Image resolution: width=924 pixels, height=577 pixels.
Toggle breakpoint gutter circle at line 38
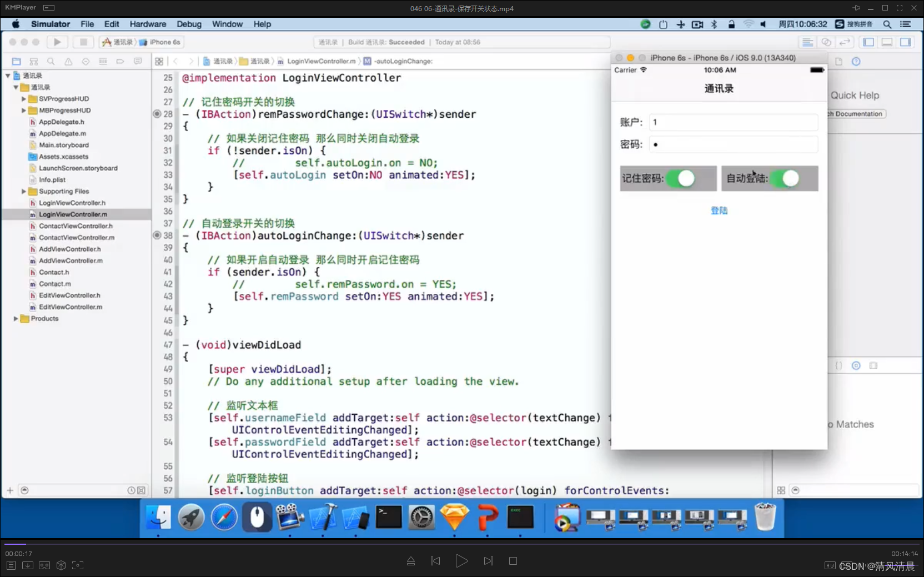[157, 235]
